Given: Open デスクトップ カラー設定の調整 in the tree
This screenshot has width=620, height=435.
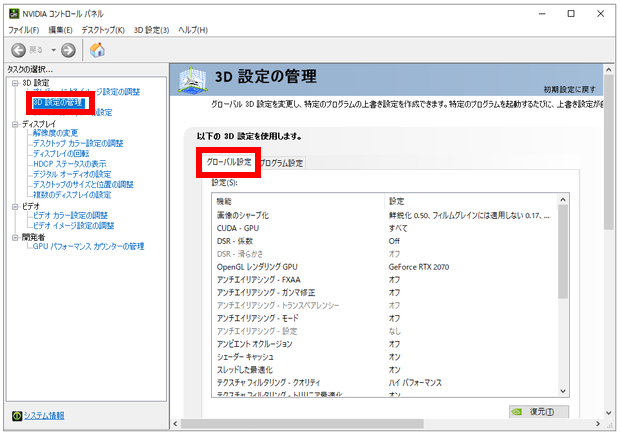Looking at the screenshot, I should (78, 143).
